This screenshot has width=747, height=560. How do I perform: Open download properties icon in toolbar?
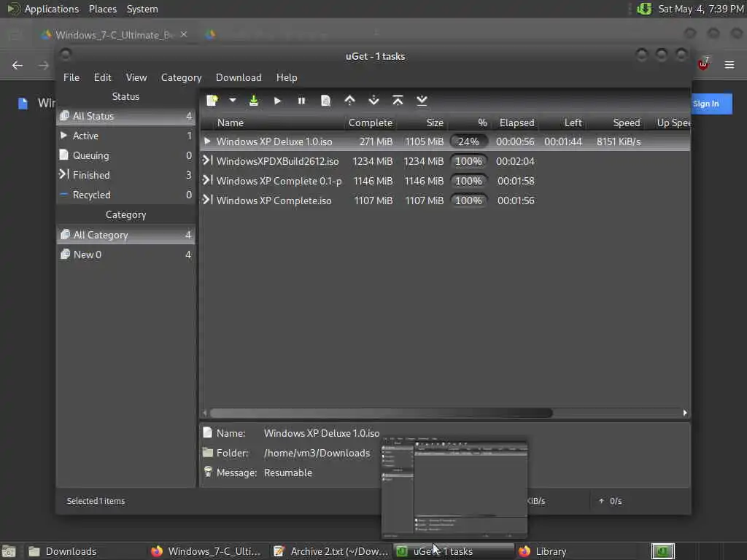325,101
